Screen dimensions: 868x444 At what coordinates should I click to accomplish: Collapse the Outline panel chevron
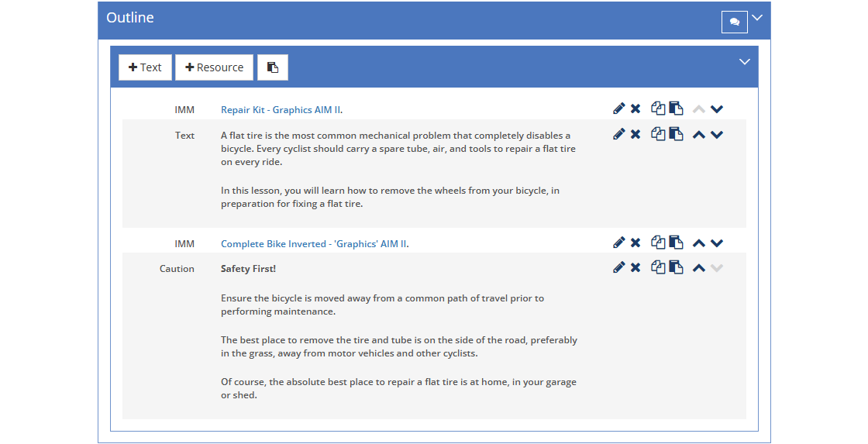coord(757,18)
